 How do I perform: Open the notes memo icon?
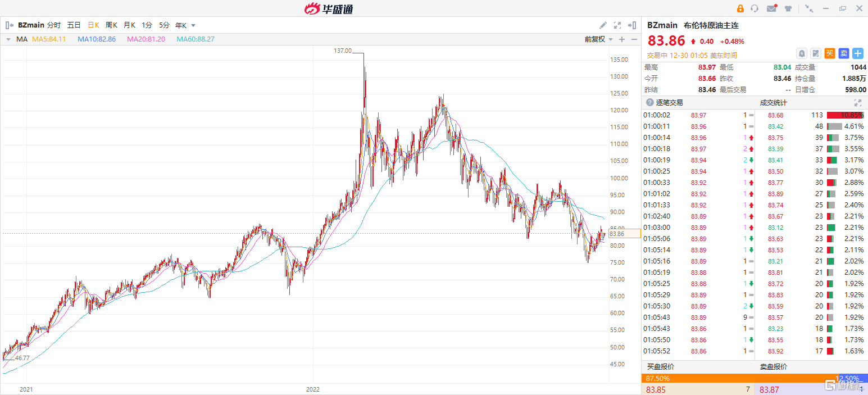pyautogui.click(x=816, y=53)
